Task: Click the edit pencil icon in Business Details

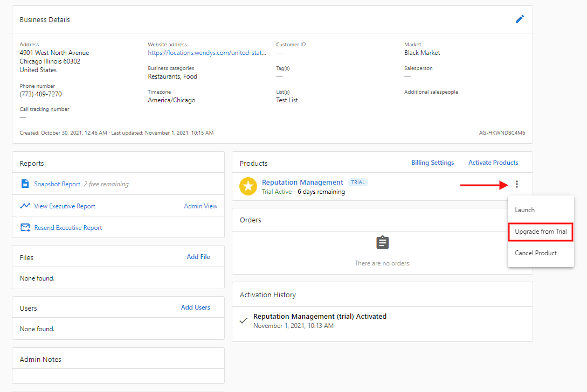Action: pyautogui.click(x=520, y=19)
